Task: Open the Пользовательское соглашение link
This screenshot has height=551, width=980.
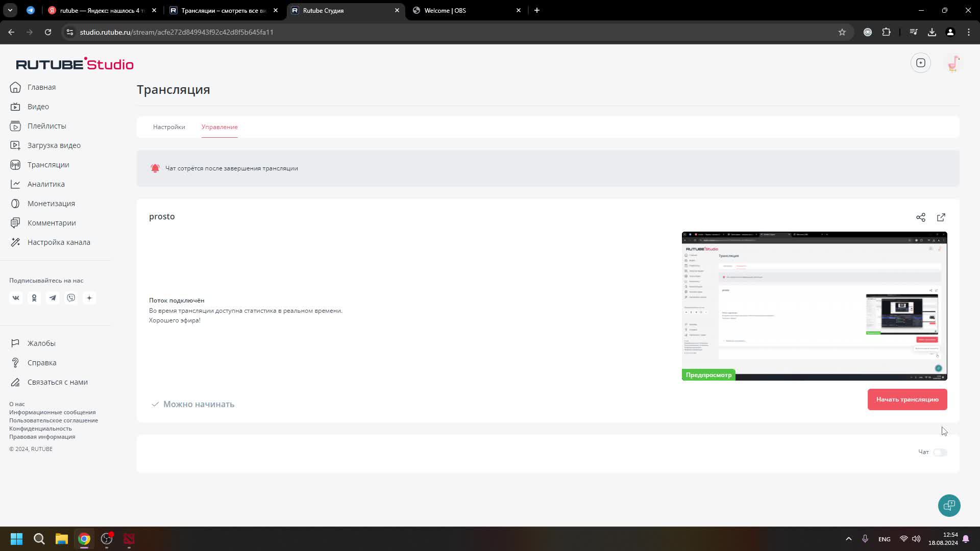Action: (x=54, y=420)
